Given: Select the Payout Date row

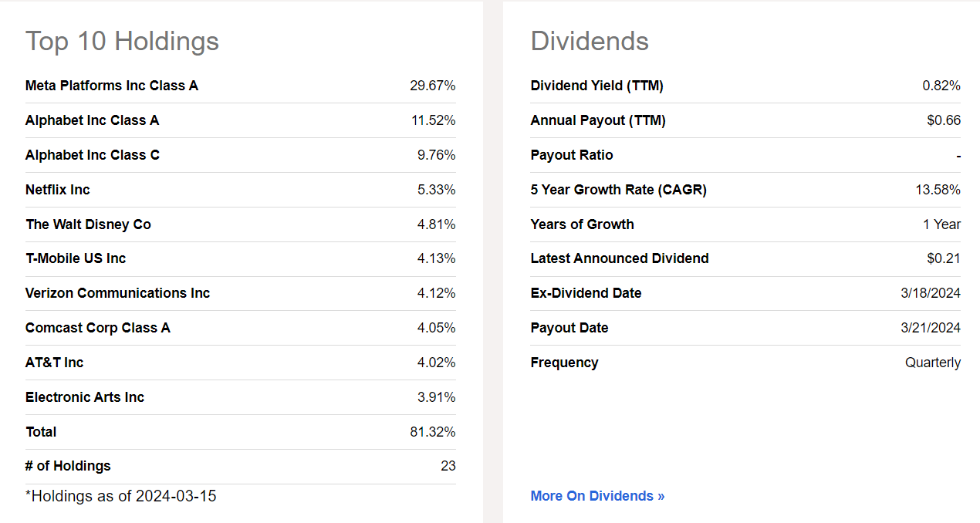Looking at the screenshot, I should coord(569,328).
